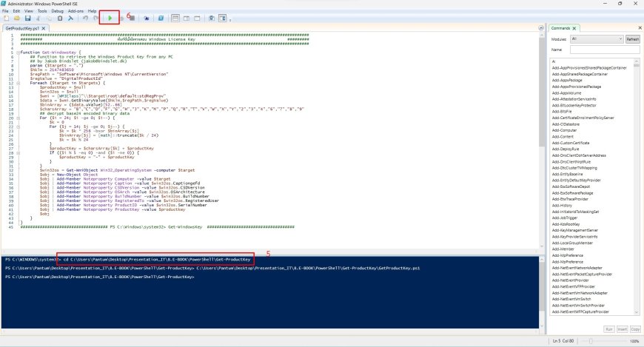The image size is (644, 347).
Task: Stop operation square icon
Action: click(133, 18)
